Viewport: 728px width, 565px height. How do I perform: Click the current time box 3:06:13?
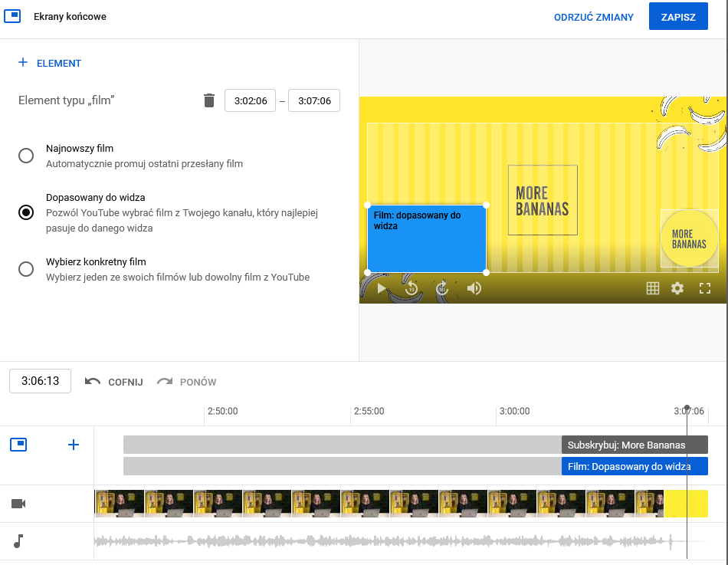40,381
